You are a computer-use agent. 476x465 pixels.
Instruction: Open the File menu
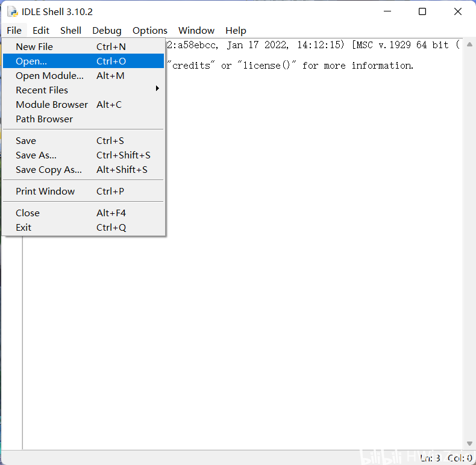14,30
